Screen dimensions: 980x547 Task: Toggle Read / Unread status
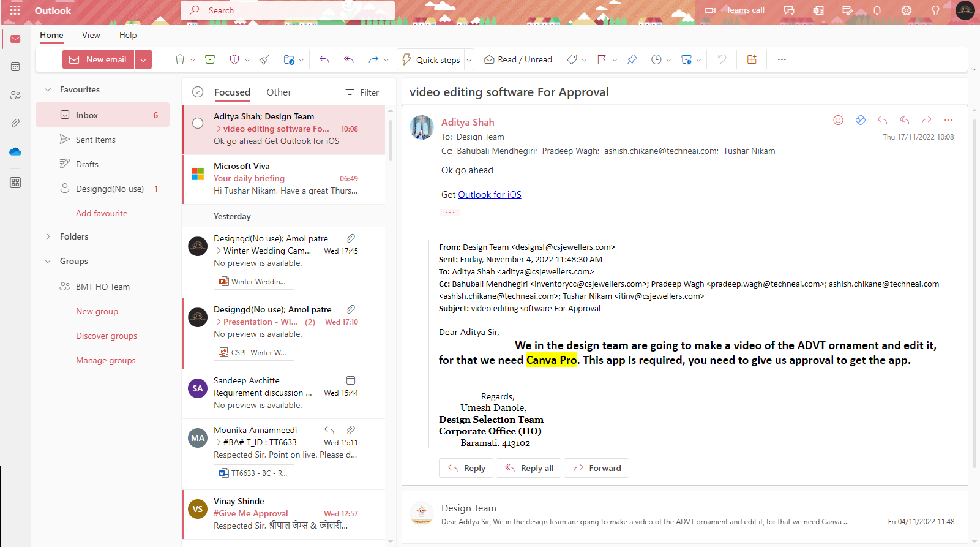[x=518, y=59]
